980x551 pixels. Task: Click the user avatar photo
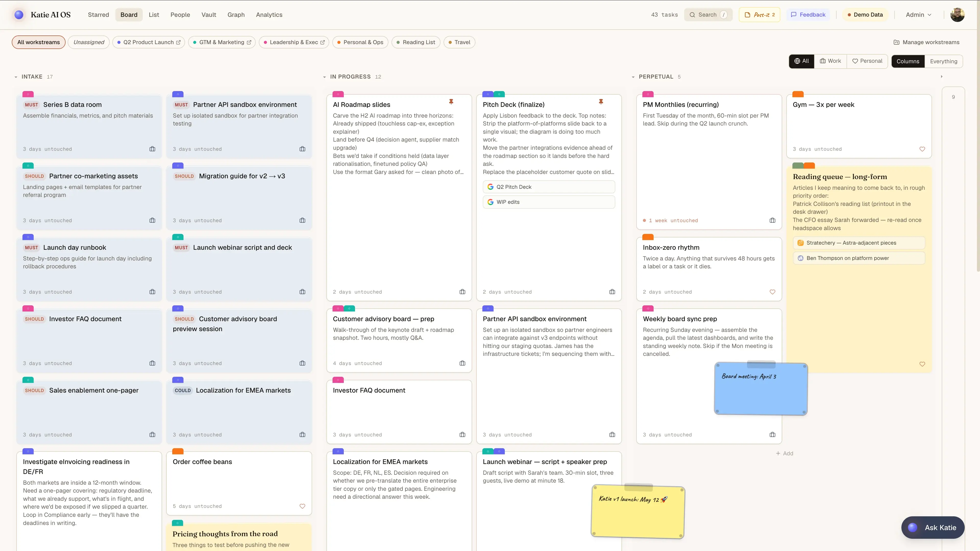pos(957,15)
